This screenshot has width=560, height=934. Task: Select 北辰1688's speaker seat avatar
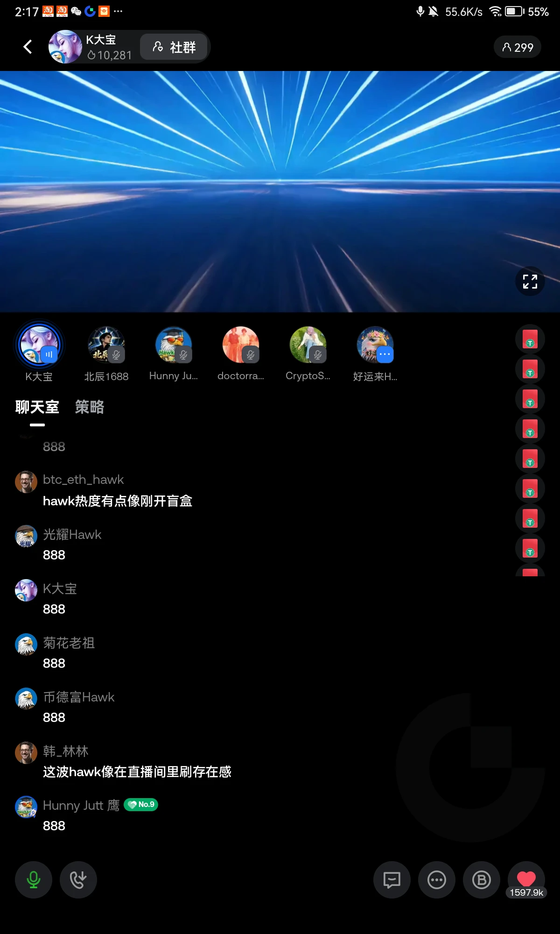[x=106, y=345]
